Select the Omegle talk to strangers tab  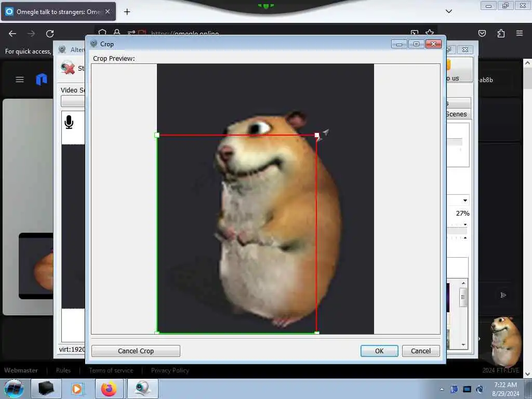click(x=58, y=11)
